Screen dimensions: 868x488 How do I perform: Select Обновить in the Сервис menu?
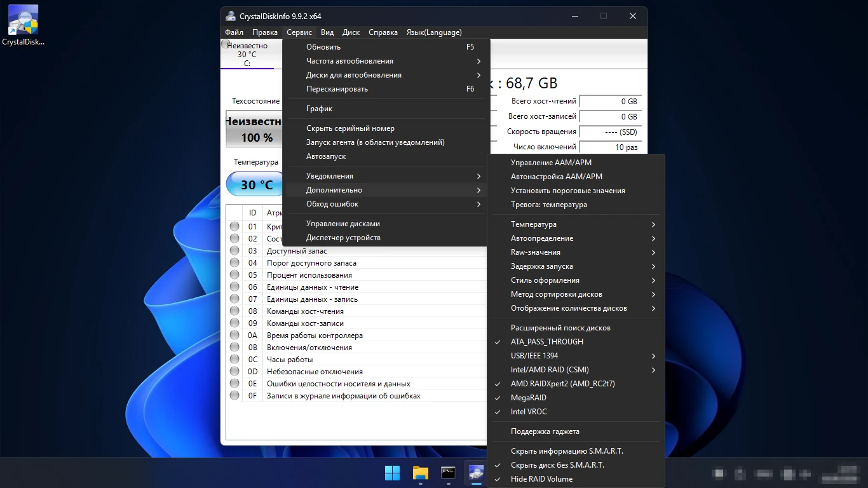[x=386, y=47]
